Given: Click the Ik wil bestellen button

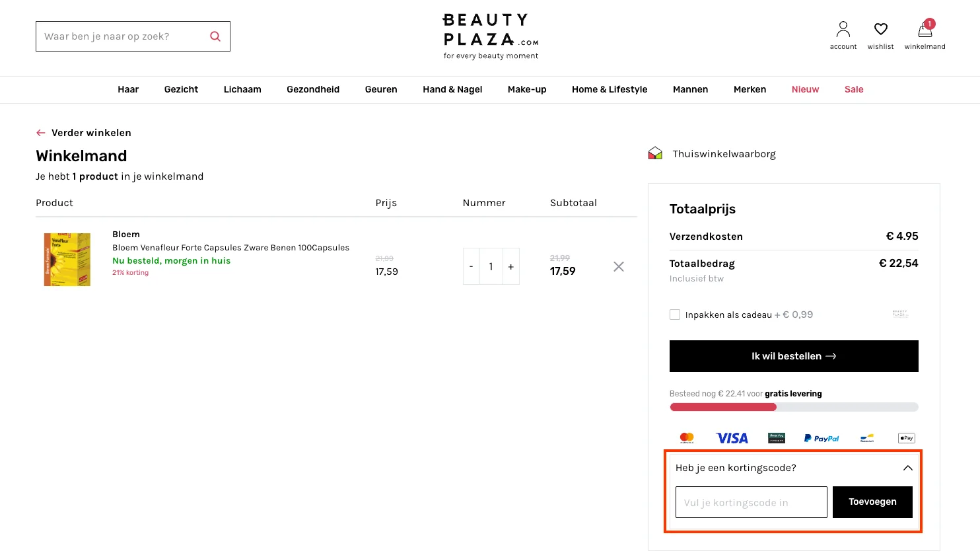Looking at the screenshot, I should [x=794, y=356].
